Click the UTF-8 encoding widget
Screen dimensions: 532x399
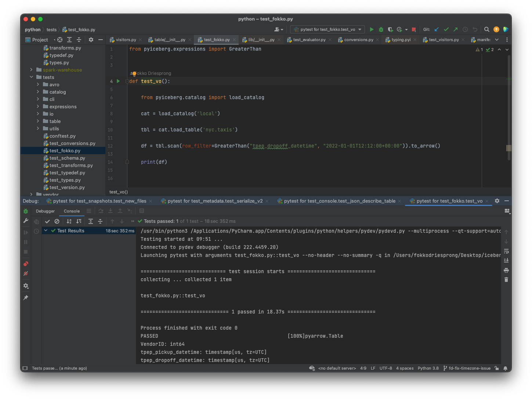386,368
